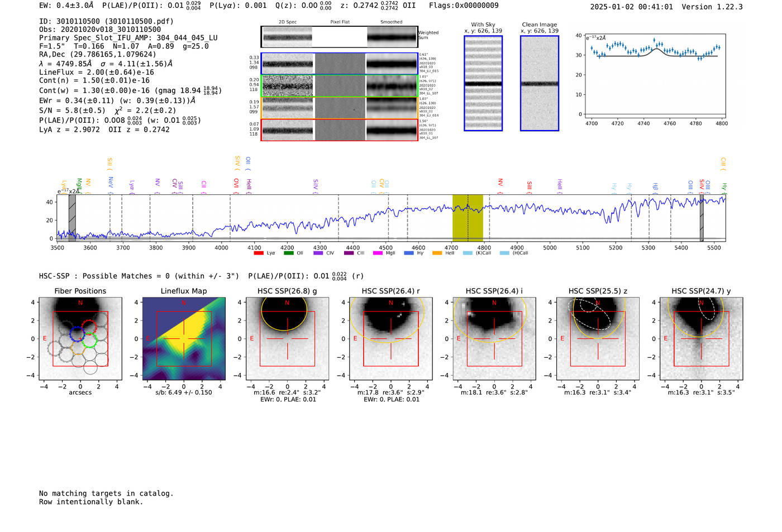Image resolution: width=782 pixels, height=532 pixels.
Task: Click the S/N = 5.8(±0.5) text
Action: [x=72, y=110]
